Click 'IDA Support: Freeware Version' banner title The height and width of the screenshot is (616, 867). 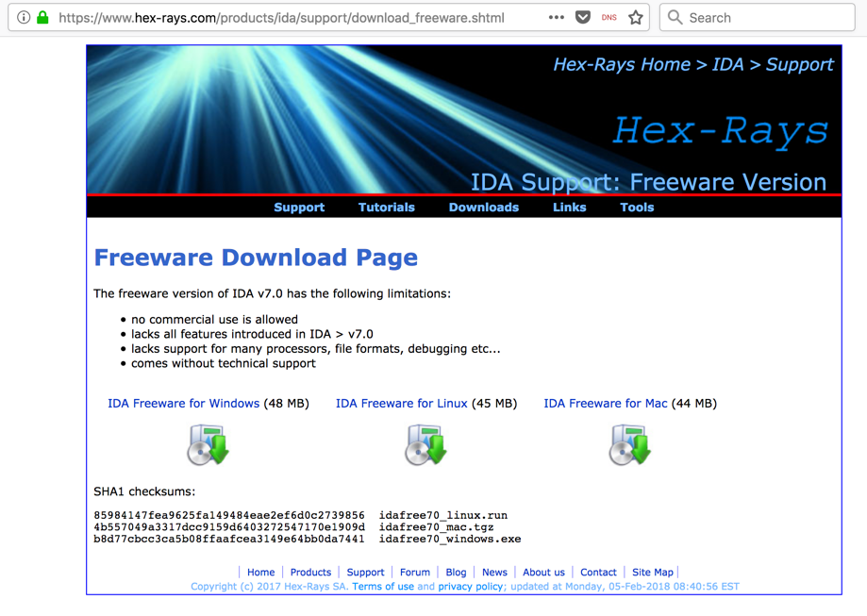[648, 182]
